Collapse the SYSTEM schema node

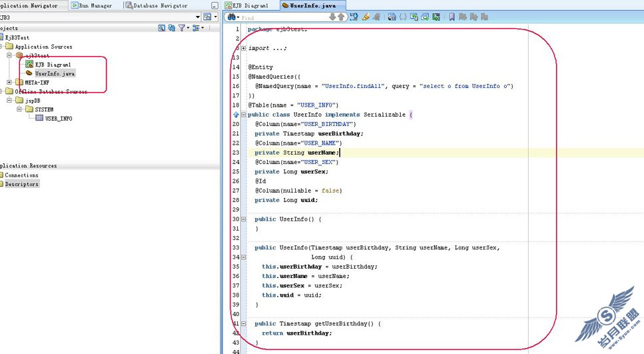pos(19,109)
